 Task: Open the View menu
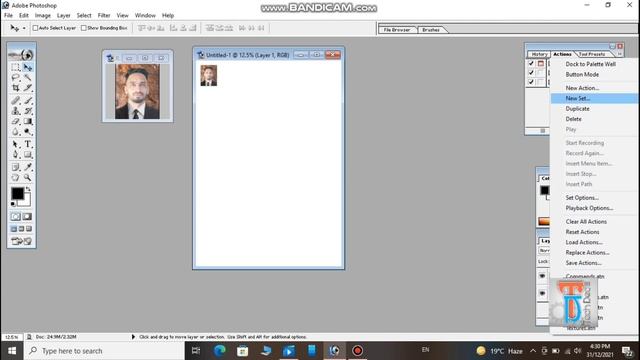(x=122, y=16)
